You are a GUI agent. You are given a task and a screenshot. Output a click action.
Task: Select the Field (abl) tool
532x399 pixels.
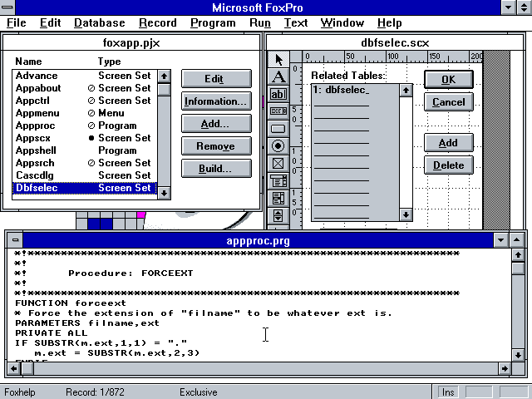tap(278, 94)
